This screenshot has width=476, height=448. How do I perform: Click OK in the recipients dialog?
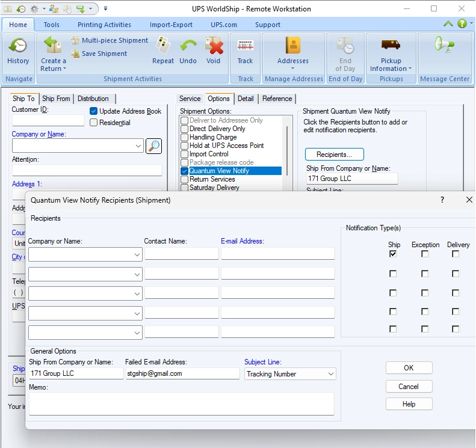(x=409, y=368)
